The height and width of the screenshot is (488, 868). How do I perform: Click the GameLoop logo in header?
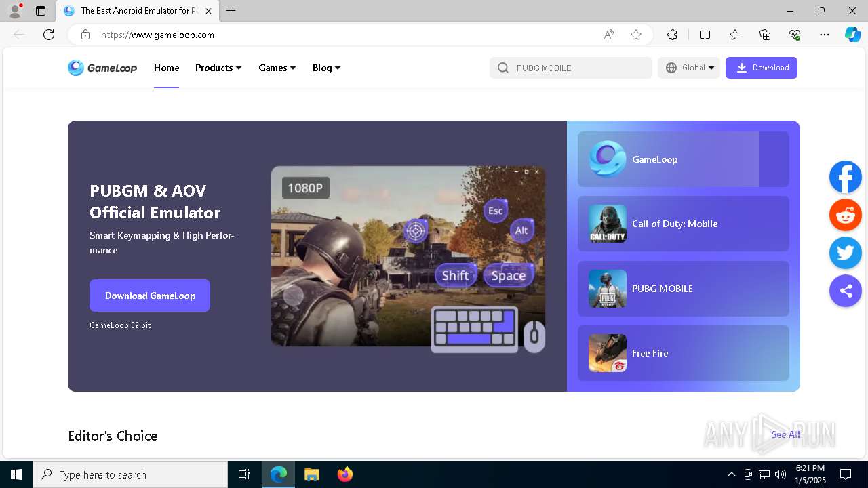102,68
